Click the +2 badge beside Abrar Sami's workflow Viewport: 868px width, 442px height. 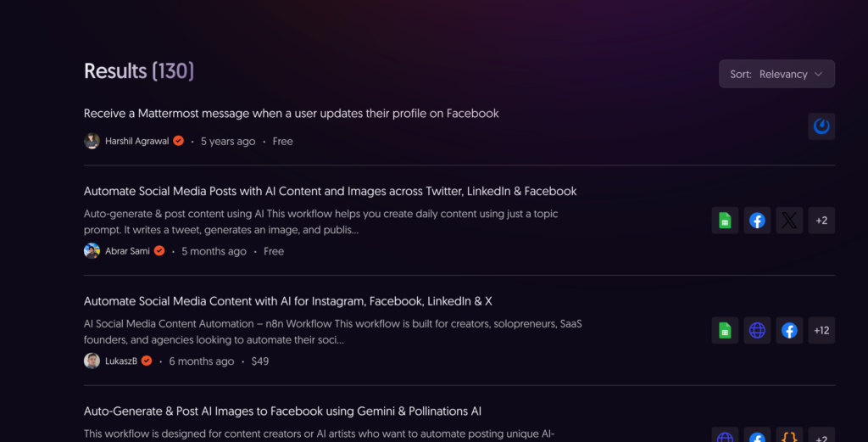pos(821,221)
